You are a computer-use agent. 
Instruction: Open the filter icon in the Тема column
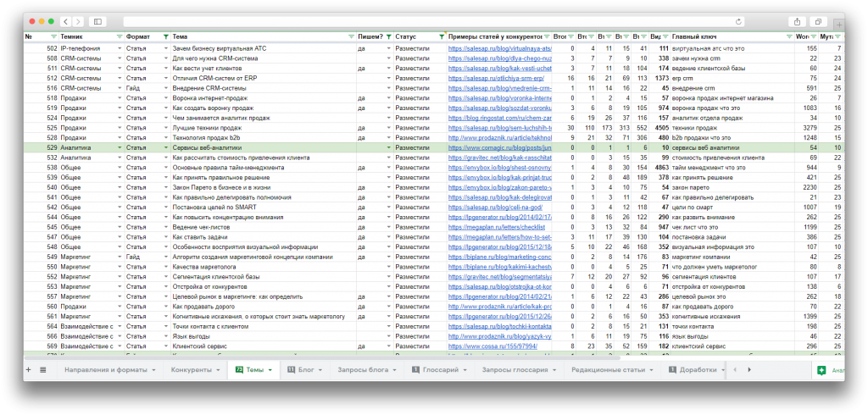point(351,36)
